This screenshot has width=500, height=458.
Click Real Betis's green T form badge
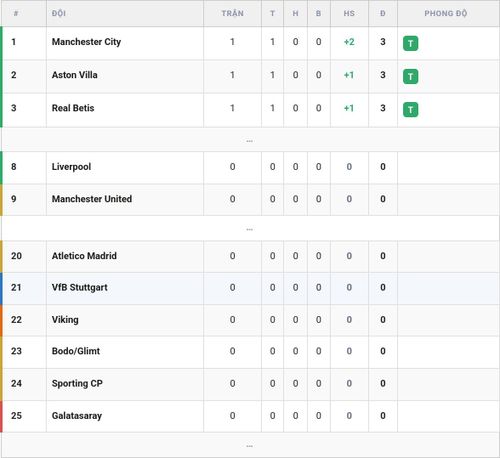410,110
